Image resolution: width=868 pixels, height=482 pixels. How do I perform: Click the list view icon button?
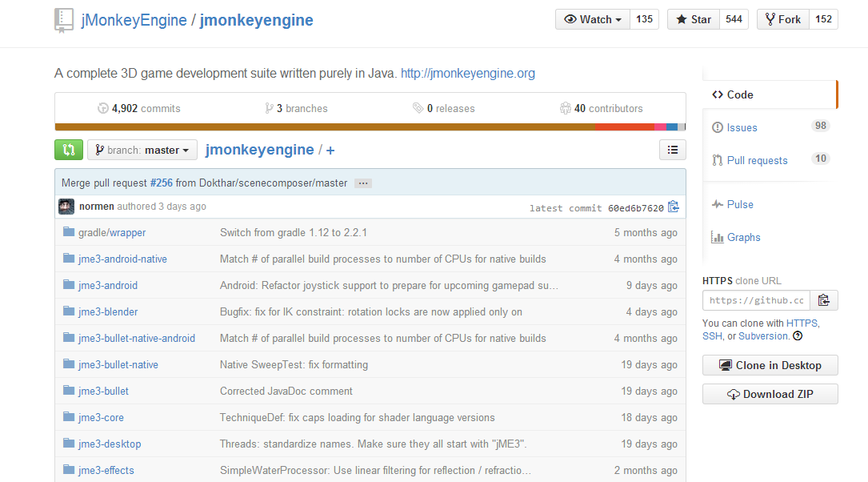673,150
